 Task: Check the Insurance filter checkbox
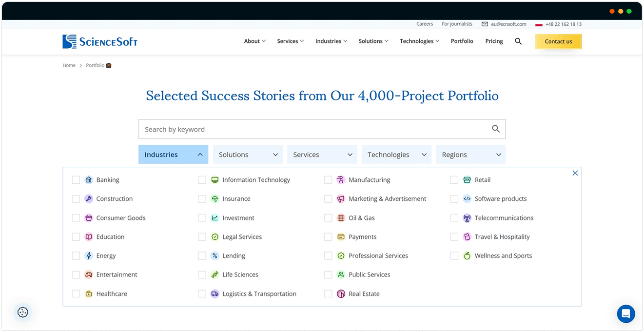tap(202, 198)
